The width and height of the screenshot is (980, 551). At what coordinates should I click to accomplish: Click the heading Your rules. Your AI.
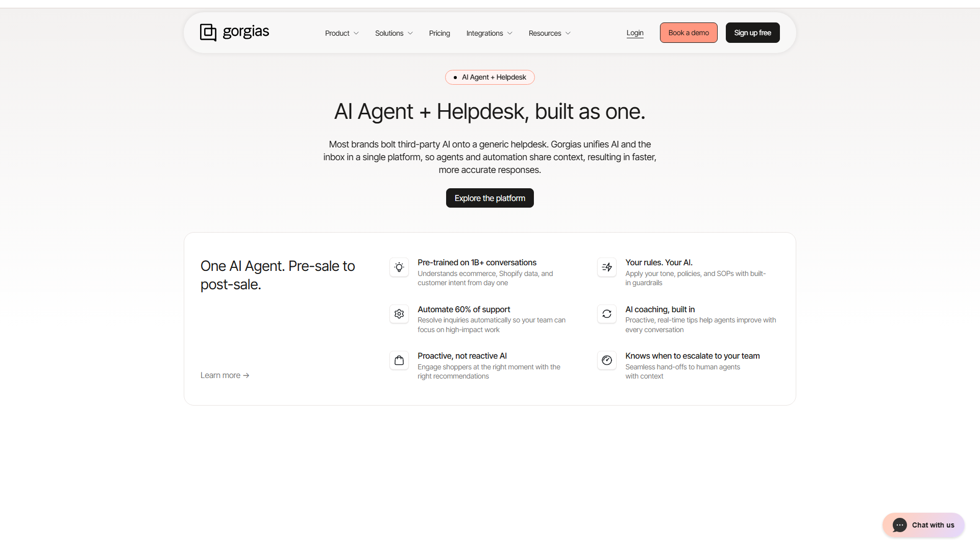[659, 263]
